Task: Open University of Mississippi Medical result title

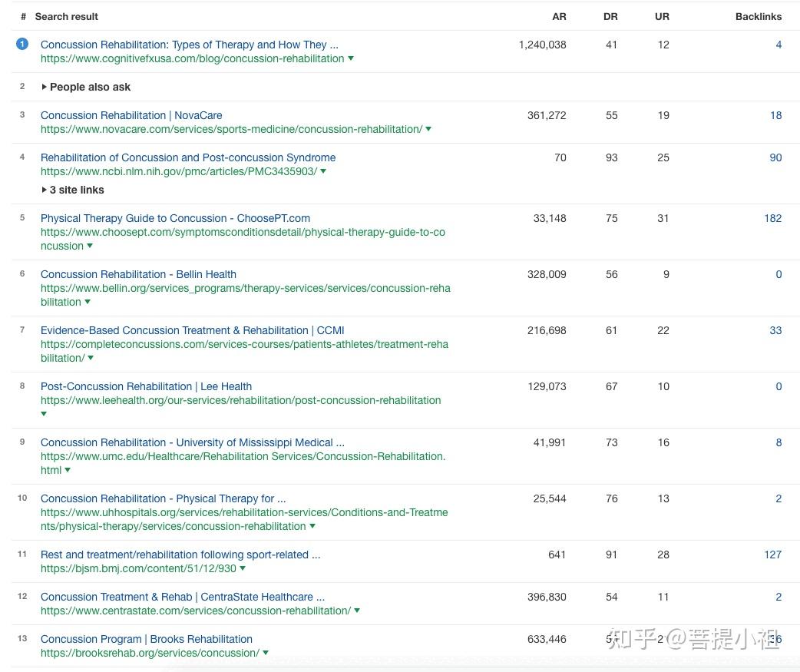Action: 193,443
